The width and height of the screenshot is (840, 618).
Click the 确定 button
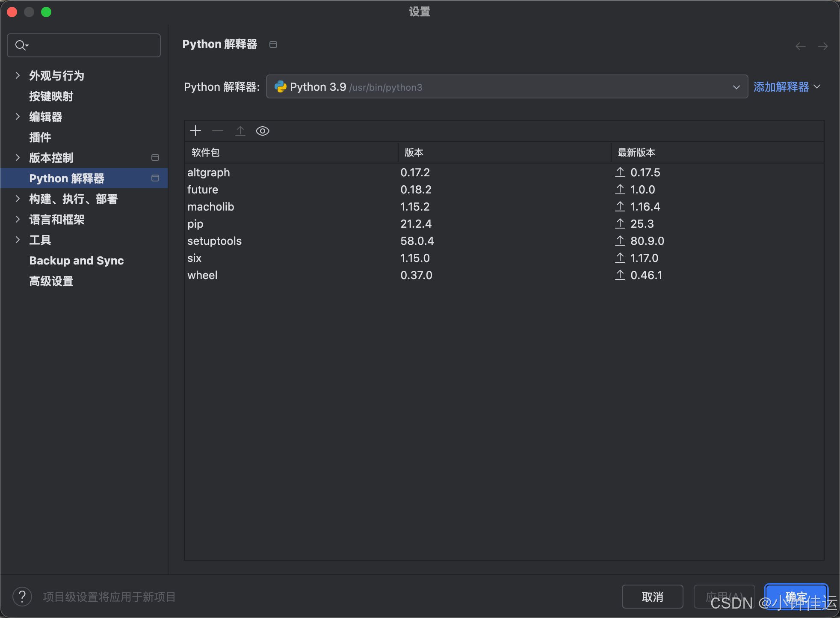click(796, 596)
